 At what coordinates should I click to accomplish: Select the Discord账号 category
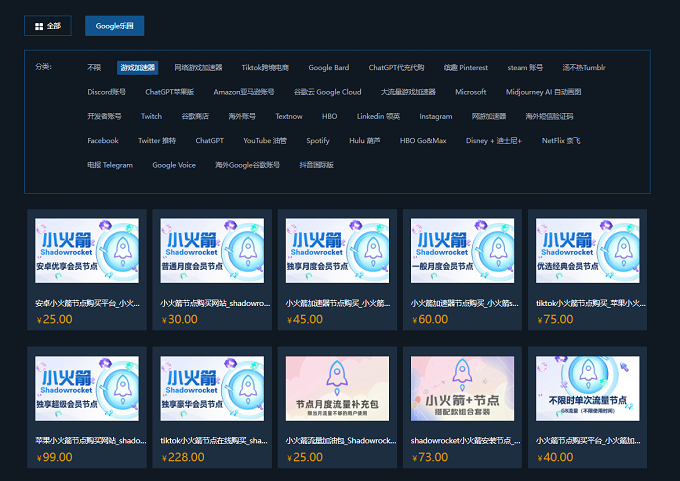[x=107, y=92]
